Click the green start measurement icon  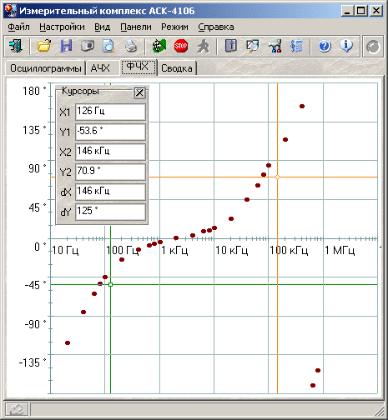click(x=160, y=46)
